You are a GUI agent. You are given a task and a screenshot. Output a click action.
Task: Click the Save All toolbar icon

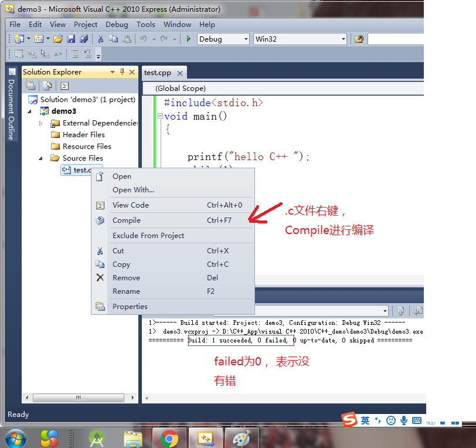[84, 39]
